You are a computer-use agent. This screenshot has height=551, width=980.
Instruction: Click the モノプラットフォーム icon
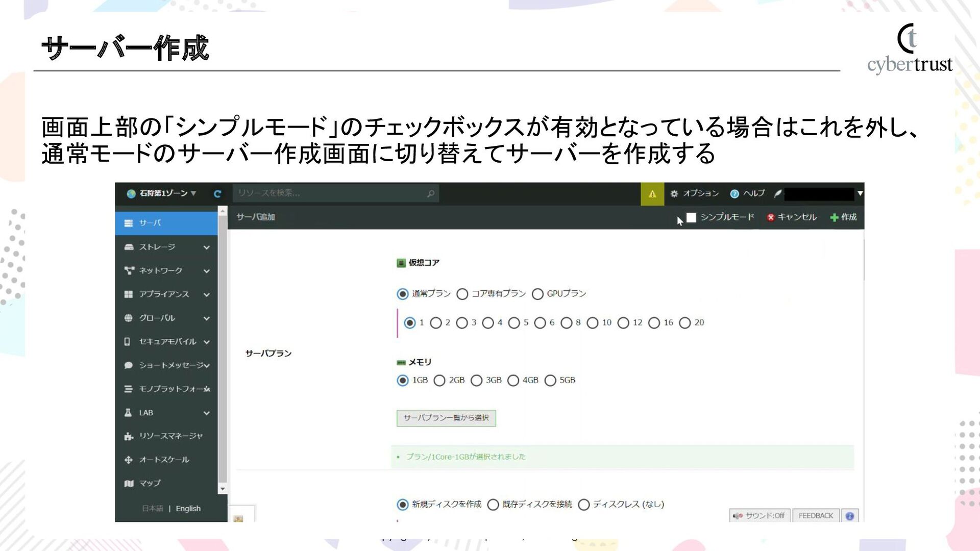129,389
